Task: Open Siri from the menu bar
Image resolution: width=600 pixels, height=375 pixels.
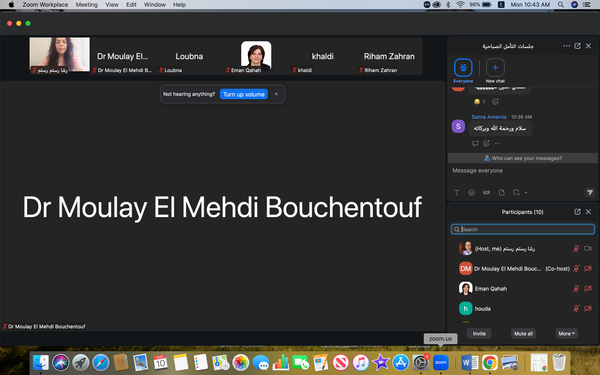Action: pyautogui.click(x=574, y=5)
